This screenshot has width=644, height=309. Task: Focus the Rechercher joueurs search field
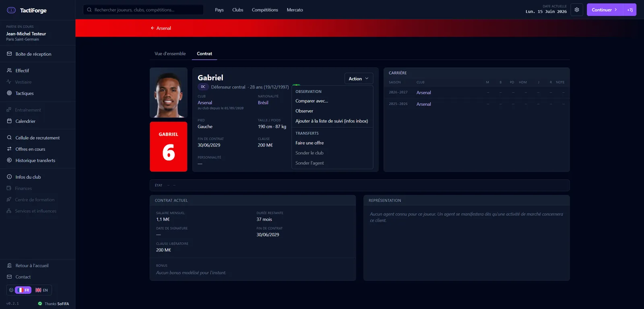click(x=143, y=10)
